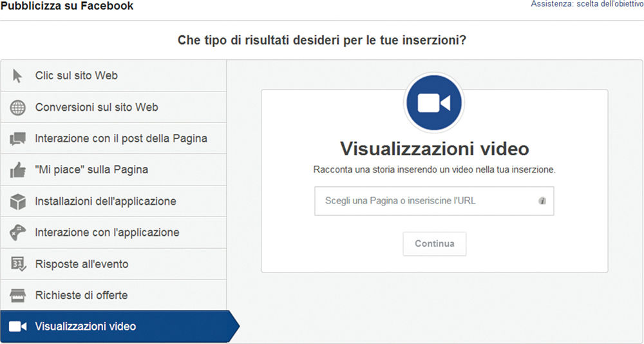Click the Racconta una storia description text
The image size is (644, 344).
[x=435, y=169]
